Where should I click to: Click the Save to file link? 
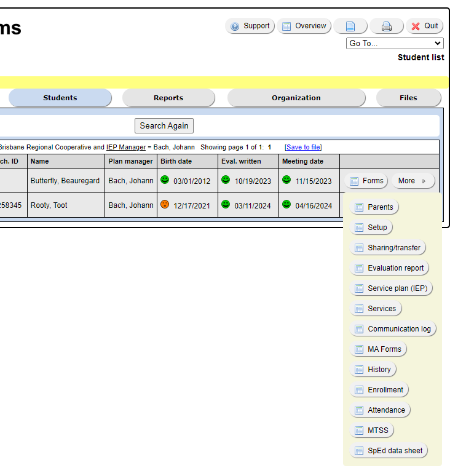pyautogui.click(x=303, y=147)
